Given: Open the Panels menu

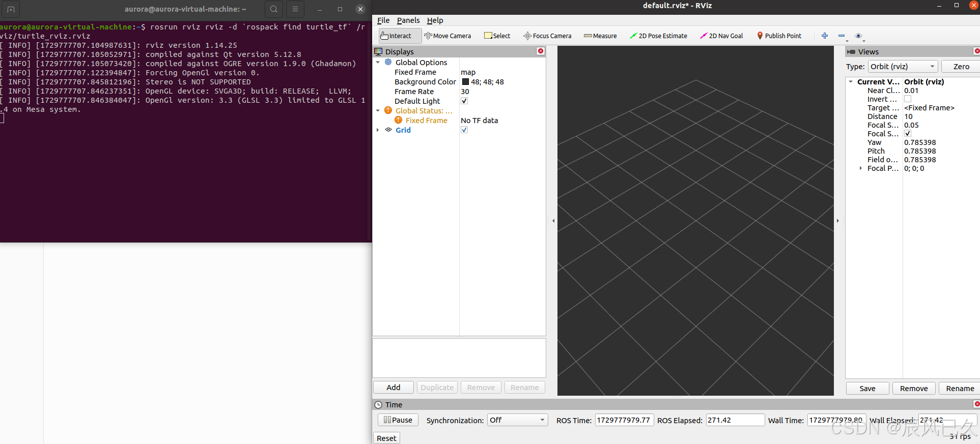Looking at the screenshot, I should click(x=408, y=20).
